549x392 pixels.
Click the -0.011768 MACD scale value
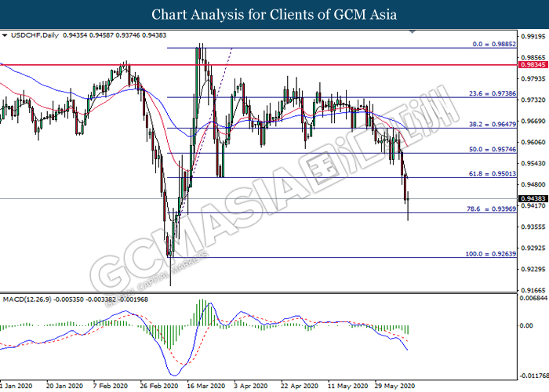[x=533, y=376]
